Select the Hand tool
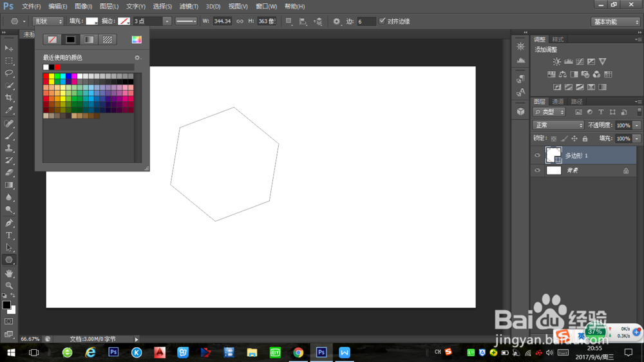644x362 pixels. (9, 273)
